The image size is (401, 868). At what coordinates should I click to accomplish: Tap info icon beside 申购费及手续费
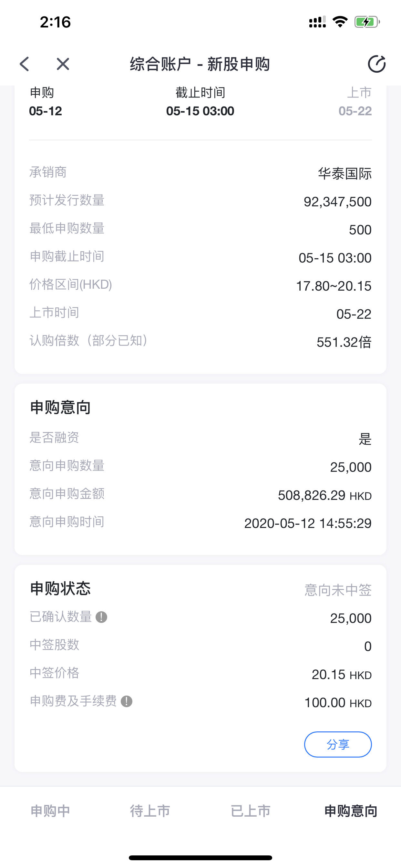click(x=127, y=702)
